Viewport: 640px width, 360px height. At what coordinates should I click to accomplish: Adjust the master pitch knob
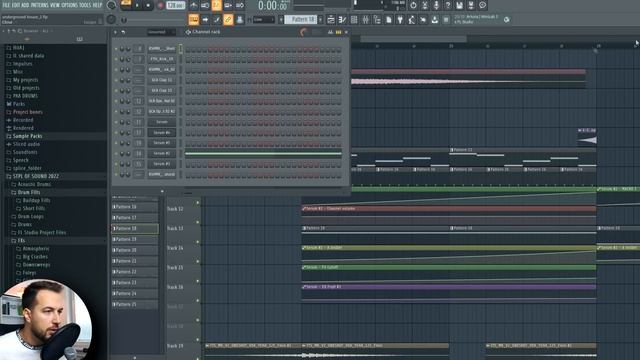point(111,19)
